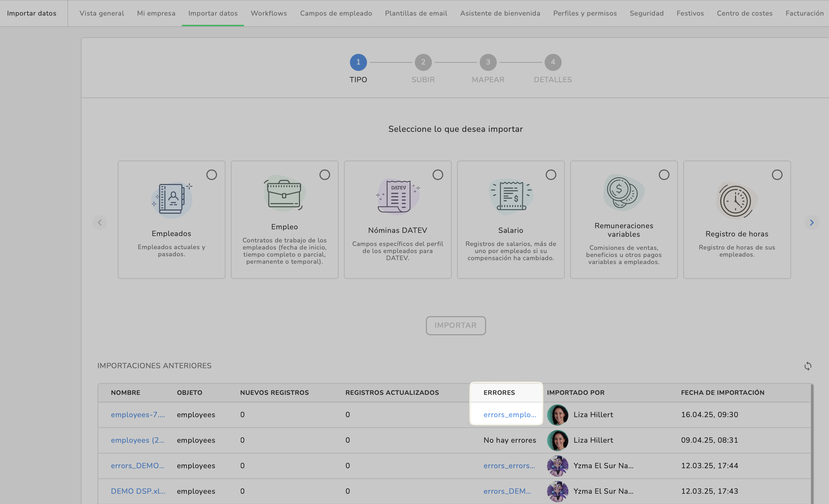Switch to Perfiles y permisos tab

(585, 13)
